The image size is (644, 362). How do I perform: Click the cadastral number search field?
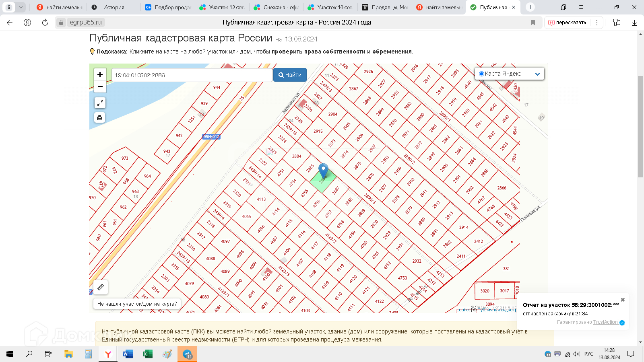(192, 75)
